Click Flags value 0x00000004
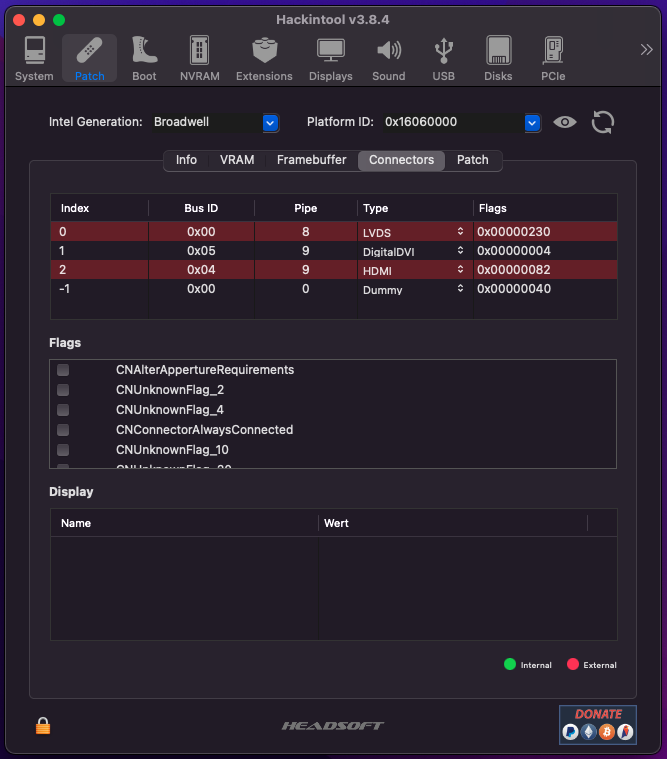Screen dimensions: 667x759 [514, 251]
